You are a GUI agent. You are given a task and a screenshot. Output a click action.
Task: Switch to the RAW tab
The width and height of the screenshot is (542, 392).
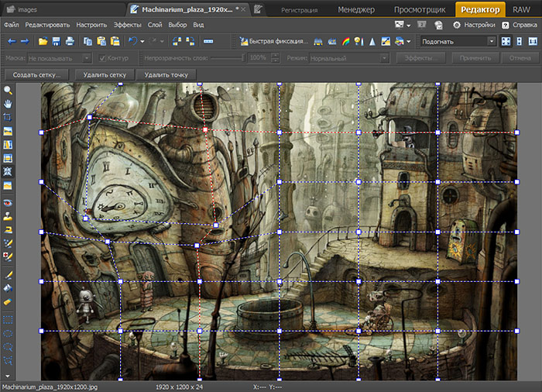point(521,10)
